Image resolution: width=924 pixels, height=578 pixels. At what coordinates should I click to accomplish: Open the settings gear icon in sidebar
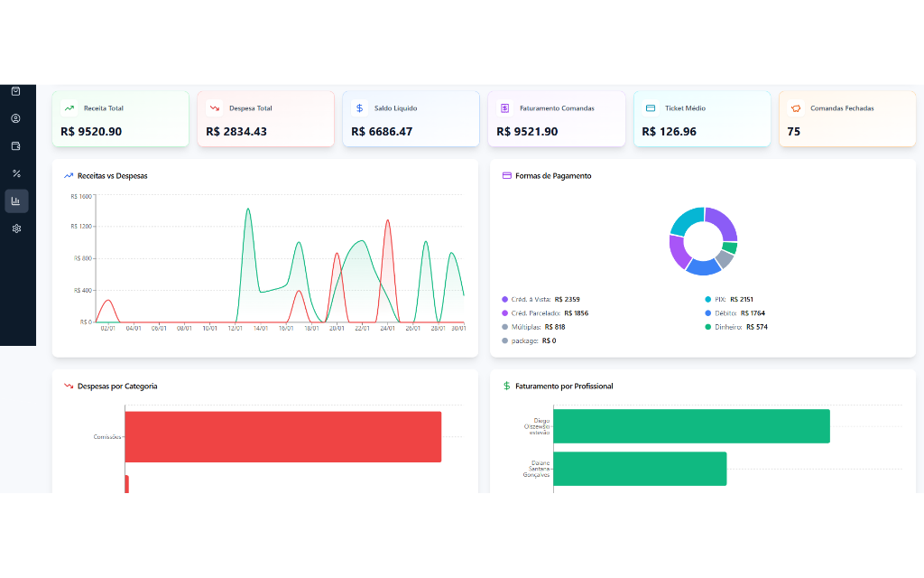point(16,228)
